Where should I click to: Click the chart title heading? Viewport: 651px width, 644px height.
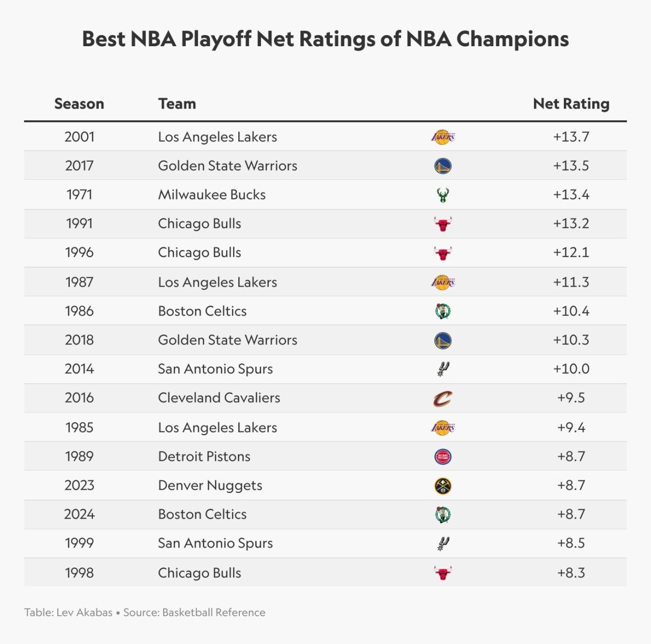pos(325,39)
